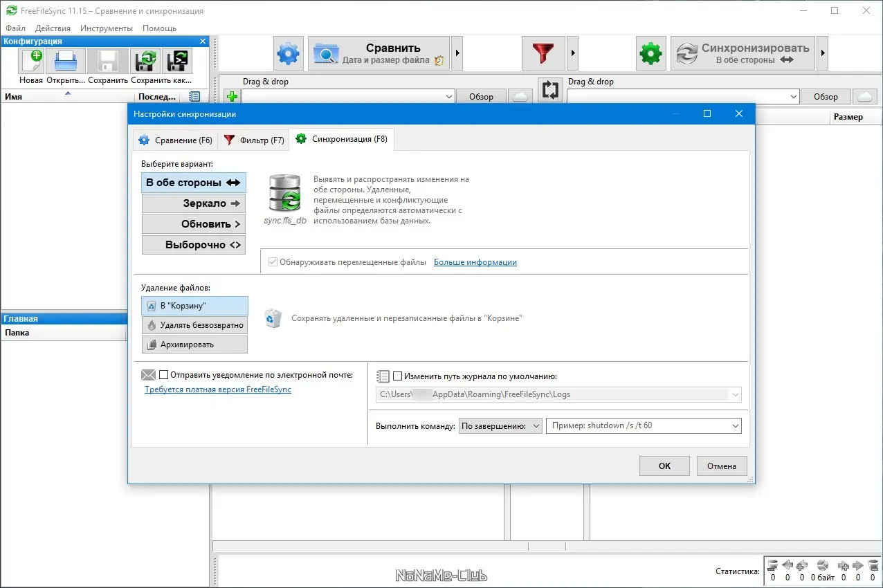883x588 pixels.
Task: Click the column list icon beside Послед...
Action: tap(194, 97)
